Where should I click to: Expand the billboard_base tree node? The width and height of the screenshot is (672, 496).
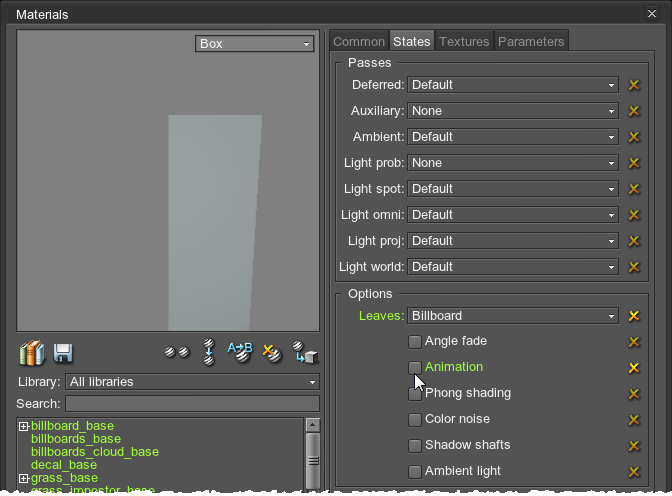[x=24, y=427]
